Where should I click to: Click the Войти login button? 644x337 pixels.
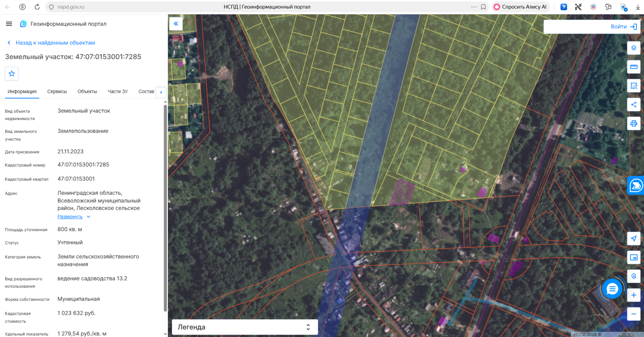pos(623,27)
